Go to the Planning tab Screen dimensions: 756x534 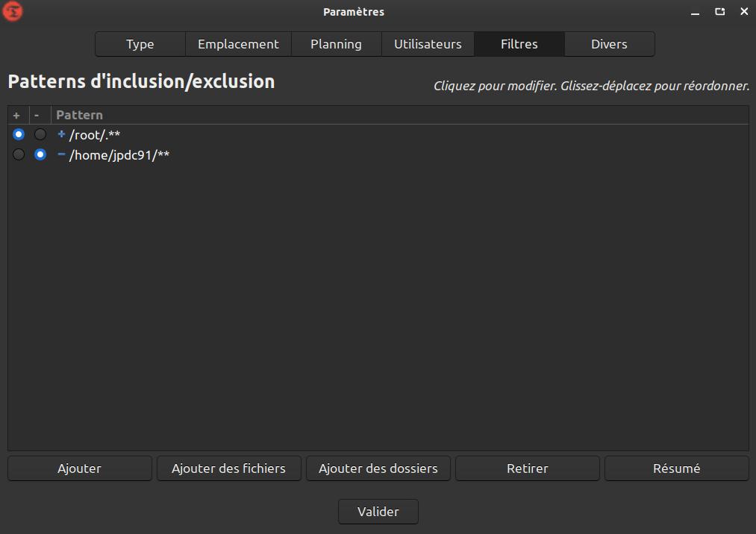click(336, 44)
